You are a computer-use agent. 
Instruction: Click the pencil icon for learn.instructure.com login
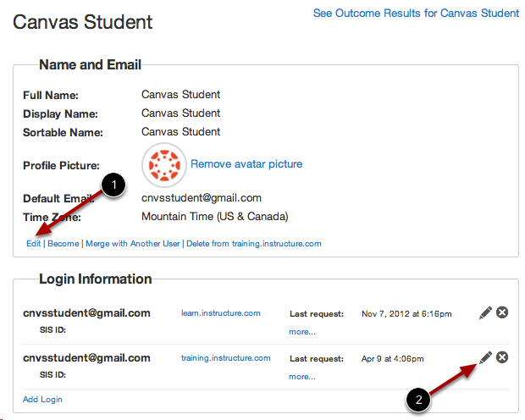(484, 313)
